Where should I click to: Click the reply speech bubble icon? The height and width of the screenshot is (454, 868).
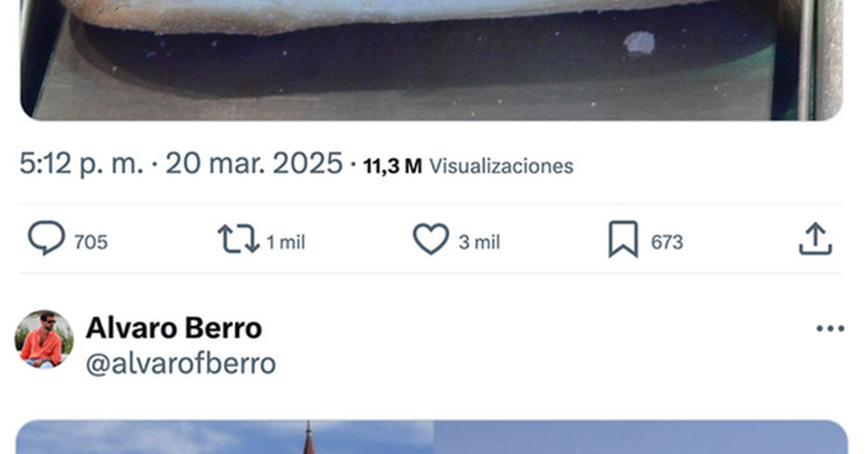coord(47,238)
